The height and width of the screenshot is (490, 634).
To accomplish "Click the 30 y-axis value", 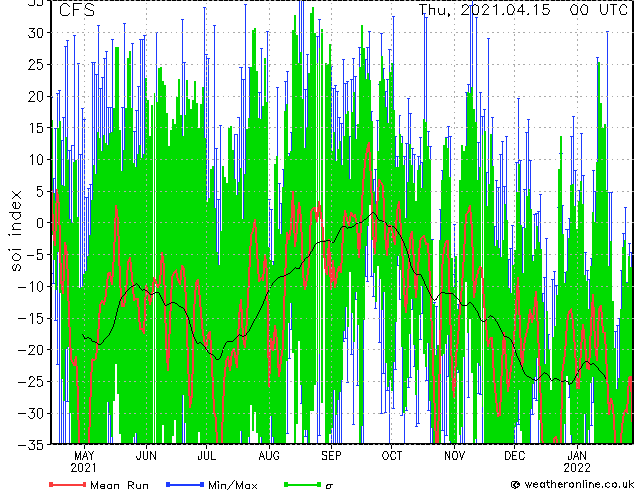I will point(37,33).
